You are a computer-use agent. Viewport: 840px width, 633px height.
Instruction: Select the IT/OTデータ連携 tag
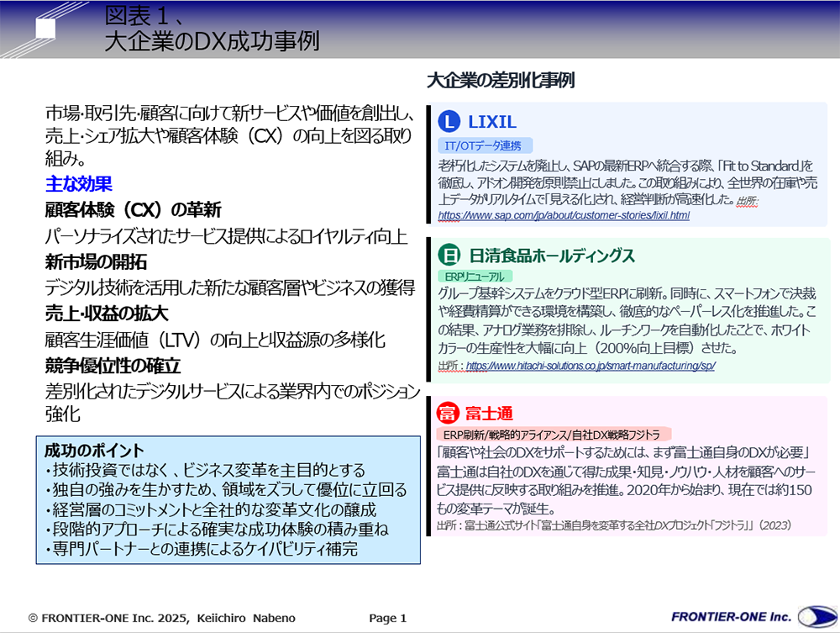[486, 145]
